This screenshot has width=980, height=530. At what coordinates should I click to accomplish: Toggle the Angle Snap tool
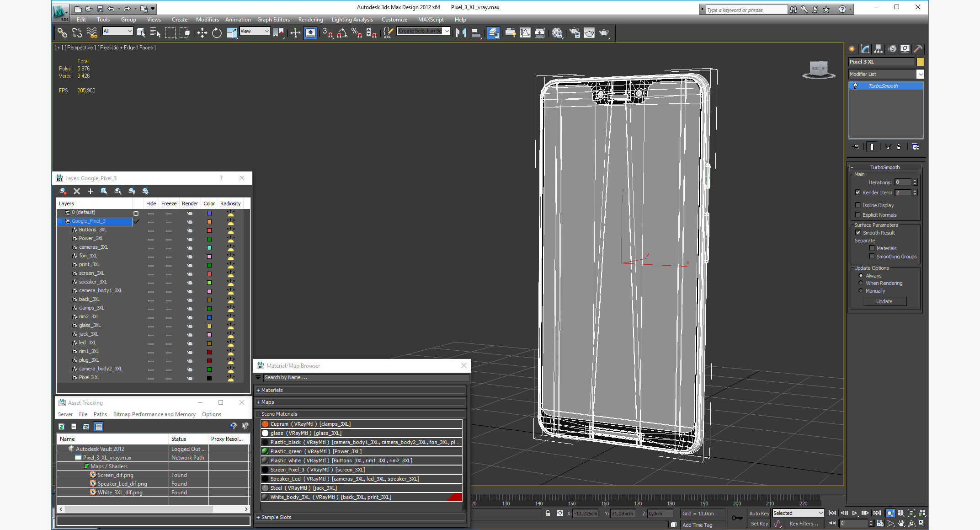tap(342, 32)
